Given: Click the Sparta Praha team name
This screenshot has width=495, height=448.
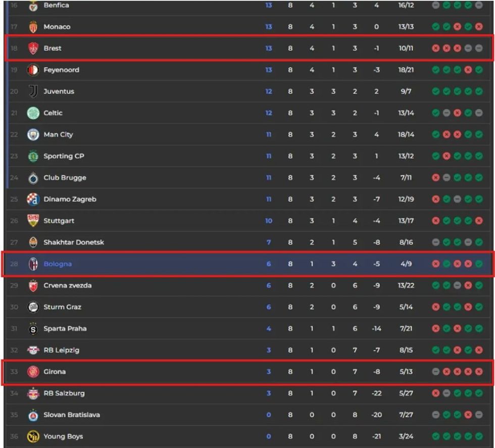Looking at the screenshot, I should (65, 329).
